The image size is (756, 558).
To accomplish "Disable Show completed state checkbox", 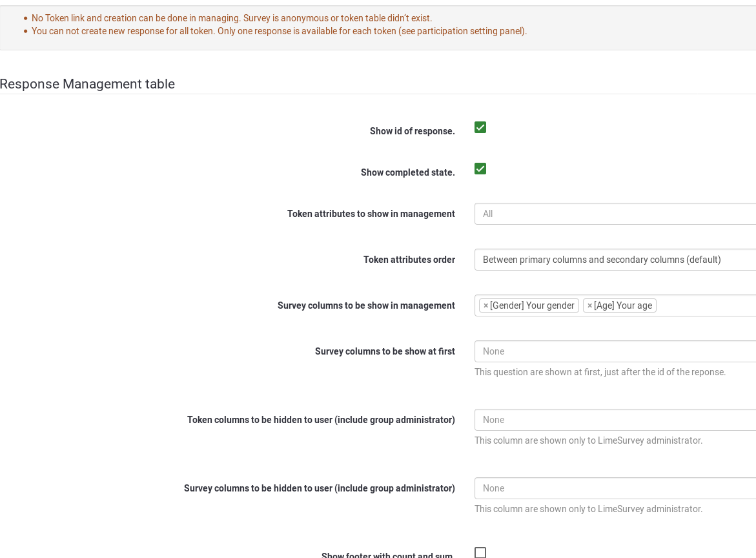I will [x=480, y=169].
